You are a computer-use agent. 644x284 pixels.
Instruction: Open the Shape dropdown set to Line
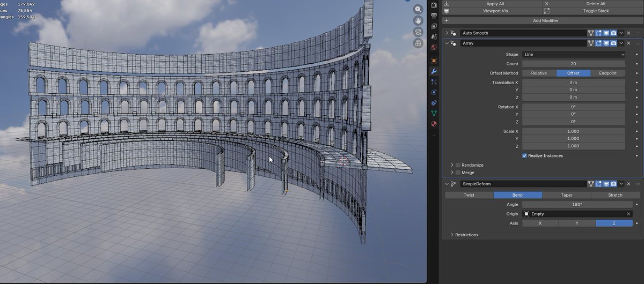pos(574,54)
